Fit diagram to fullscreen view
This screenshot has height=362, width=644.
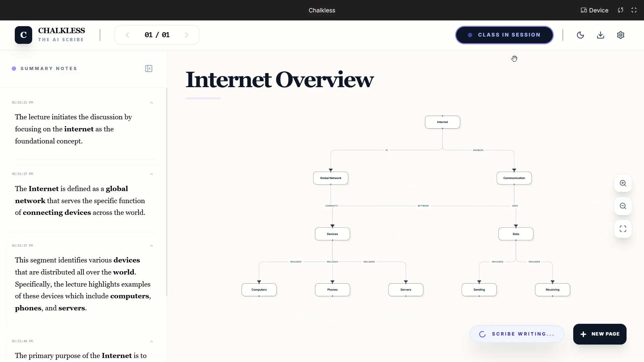[623, 229]
